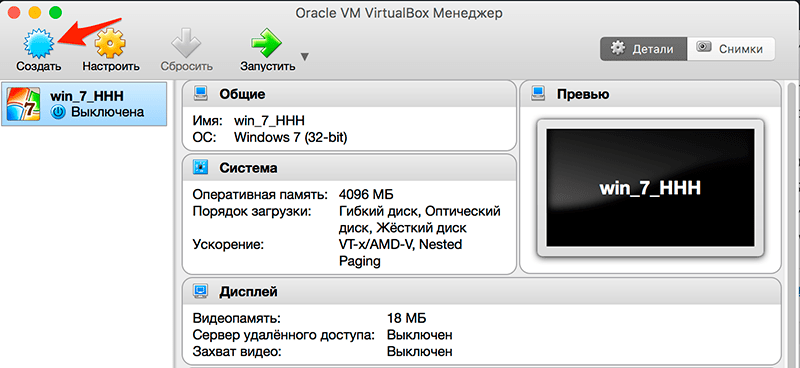Click the Превью monitor icon
Screen dimensions: 800x368
[x=538, y=94]
